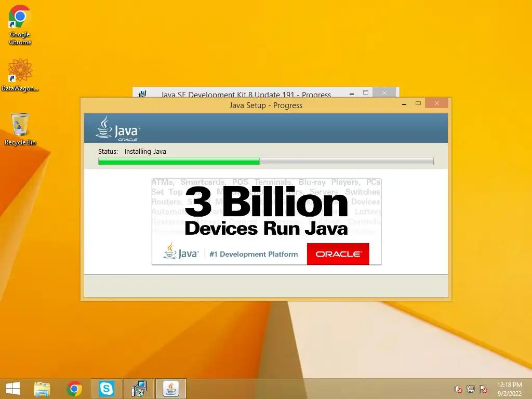Click the Java Setup - Progress title bar
Image resolution: width=532 pixels, height=399 pixels.
[x=265, y=105]
